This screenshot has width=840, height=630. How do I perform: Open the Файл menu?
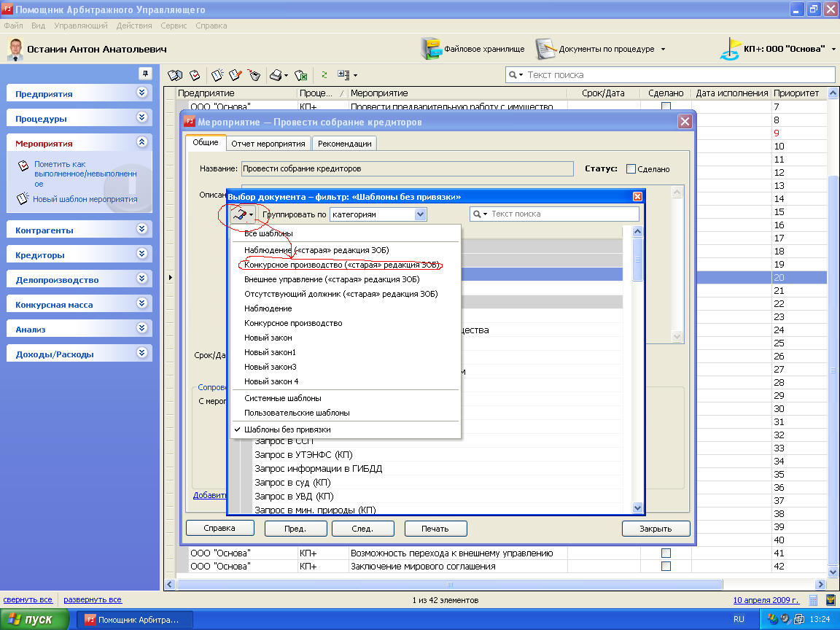pos(13,26)
